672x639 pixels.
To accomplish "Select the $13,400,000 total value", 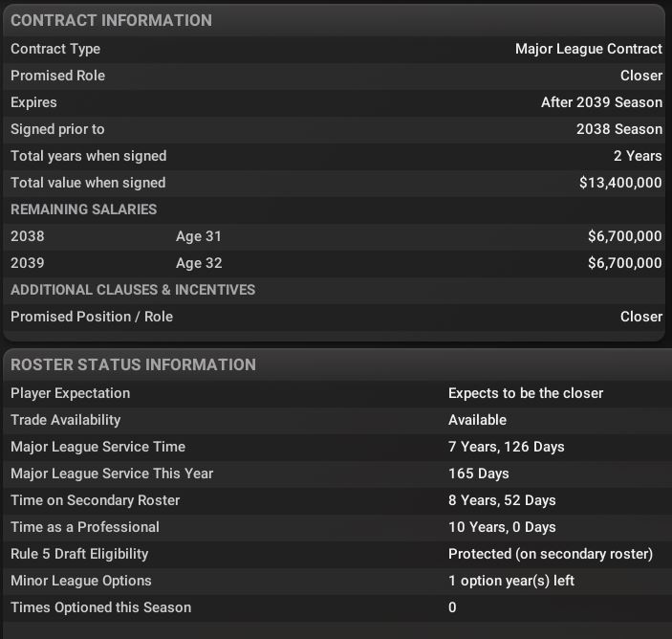I will (x=620, y=183).
